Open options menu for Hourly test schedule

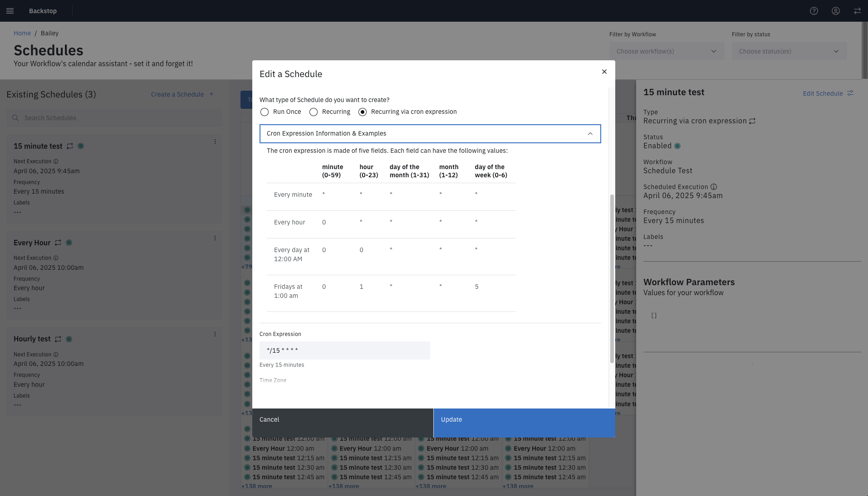coord(215,335)
